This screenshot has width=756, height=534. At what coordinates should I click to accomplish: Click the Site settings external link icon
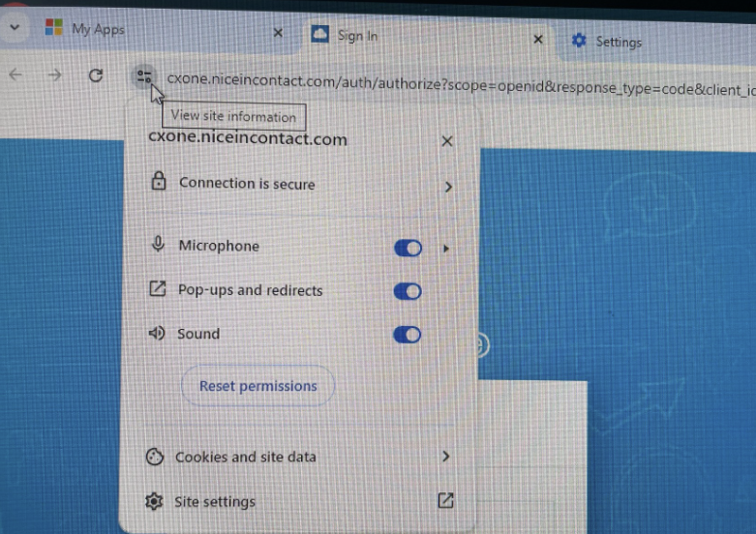[x=445, y=500]
